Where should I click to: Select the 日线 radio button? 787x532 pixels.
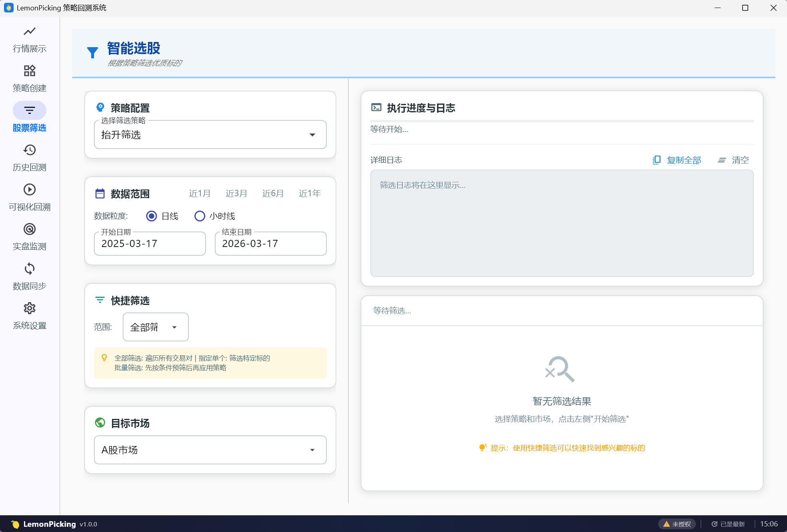coord(152,216)
